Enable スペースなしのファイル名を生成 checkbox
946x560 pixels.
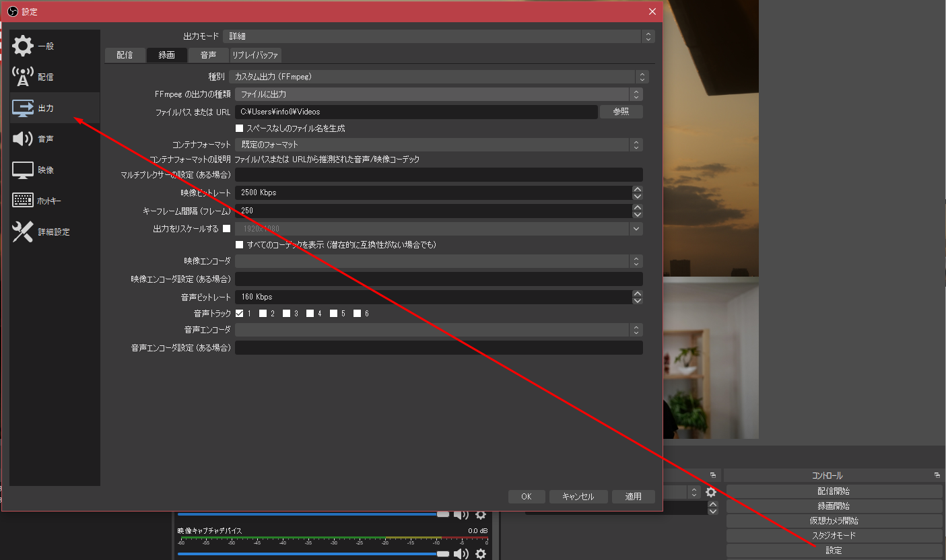pos(239,128)
